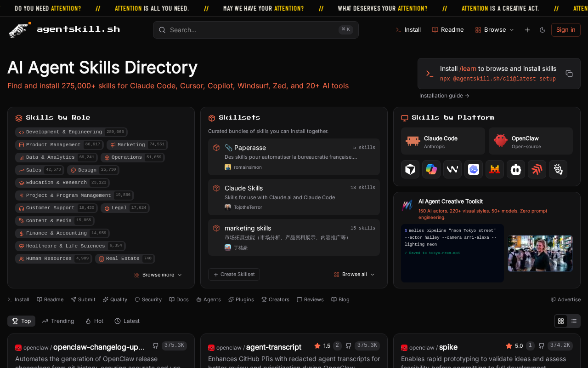Viewport: 588px width, 368px height.
Task: Select the Latest tab
Action: tap(127, 321)
